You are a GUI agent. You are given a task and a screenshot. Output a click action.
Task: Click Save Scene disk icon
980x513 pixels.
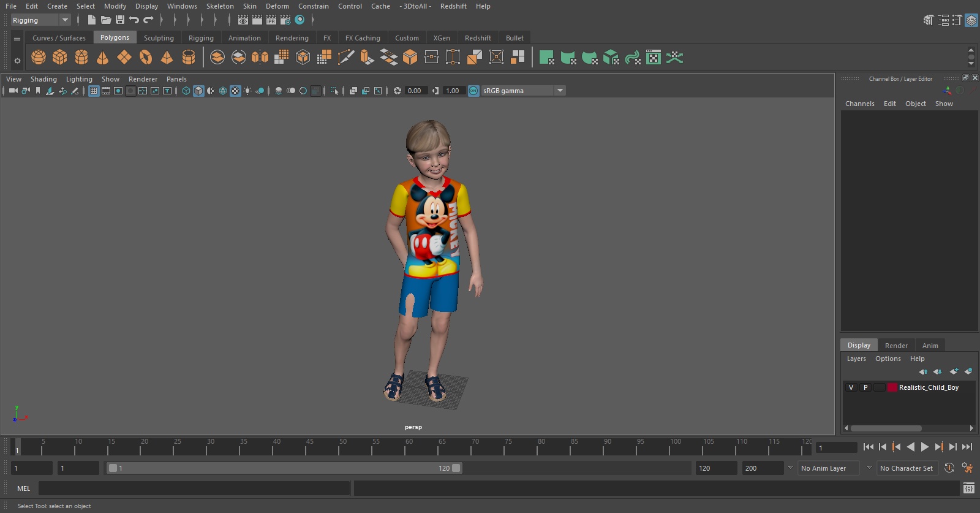pos(120,20)
